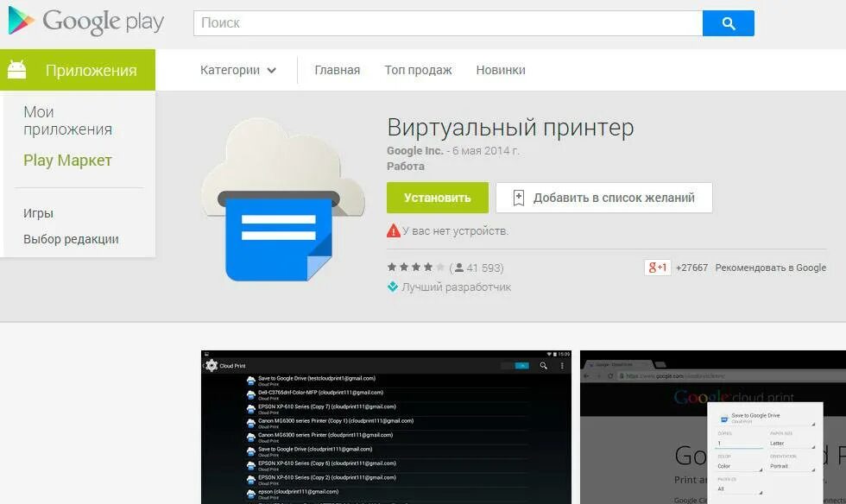Open Мои приложения in sidebar
Screen dimensions: 846x504
(x=68, y=120)
